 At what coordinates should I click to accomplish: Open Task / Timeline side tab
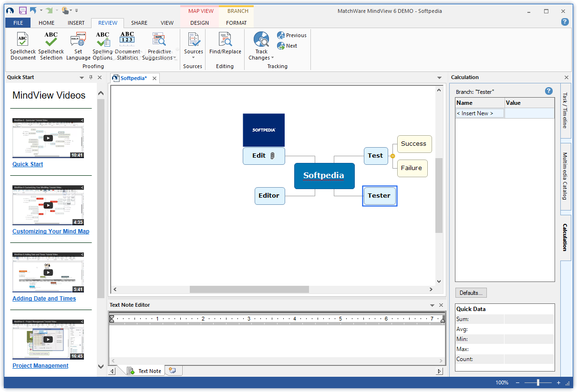566,111
